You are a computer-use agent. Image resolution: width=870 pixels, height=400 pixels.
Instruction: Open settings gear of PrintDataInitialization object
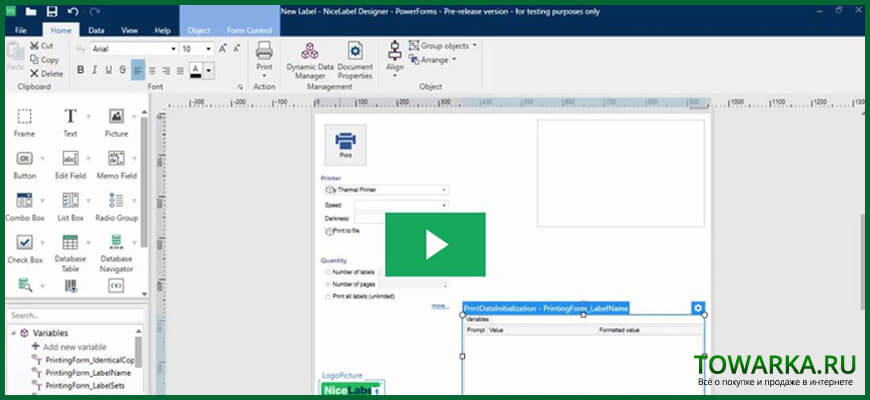pyautogui.click(x=698, y=308)
